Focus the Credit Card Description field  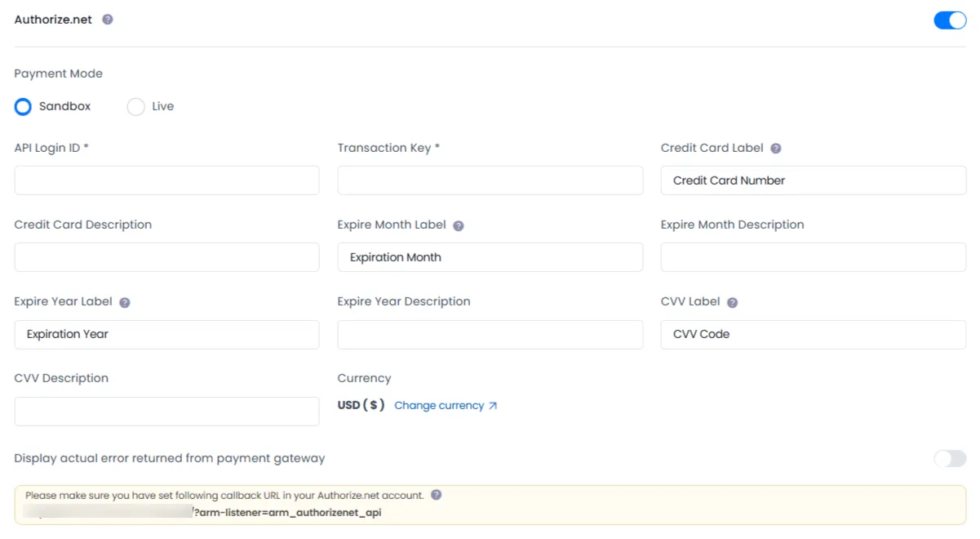click(166, 256)
